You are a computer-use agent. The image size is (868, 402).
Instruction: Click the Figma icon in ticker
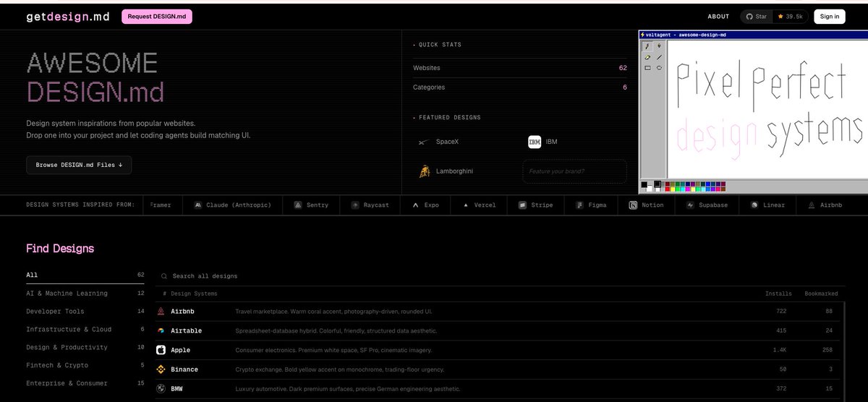click(x=579, y=205)
